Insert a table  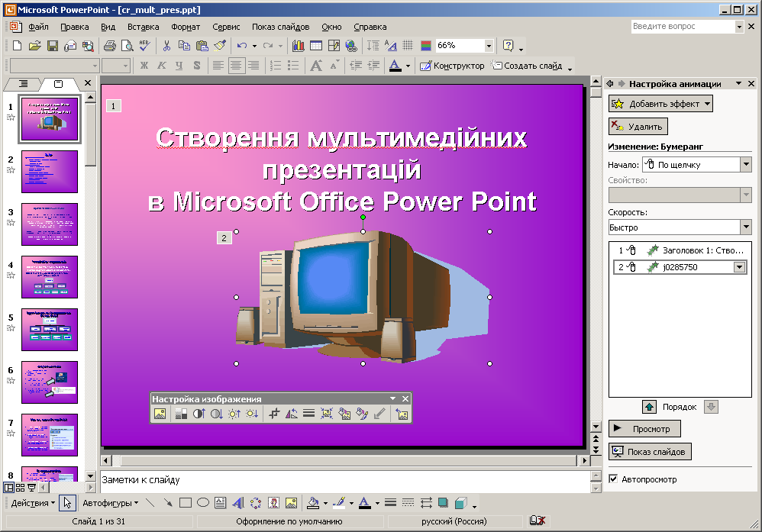pyautogui.click(x=316, y=46)
